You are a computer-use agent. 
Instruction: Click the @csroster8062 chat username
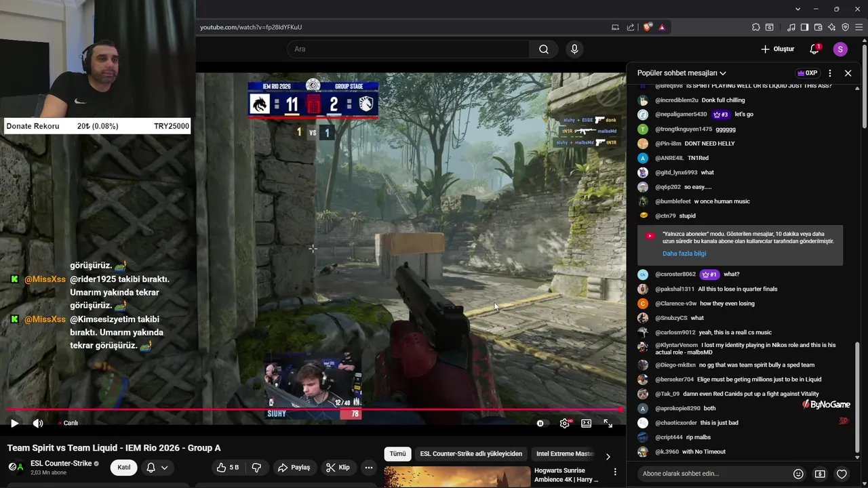675,274
